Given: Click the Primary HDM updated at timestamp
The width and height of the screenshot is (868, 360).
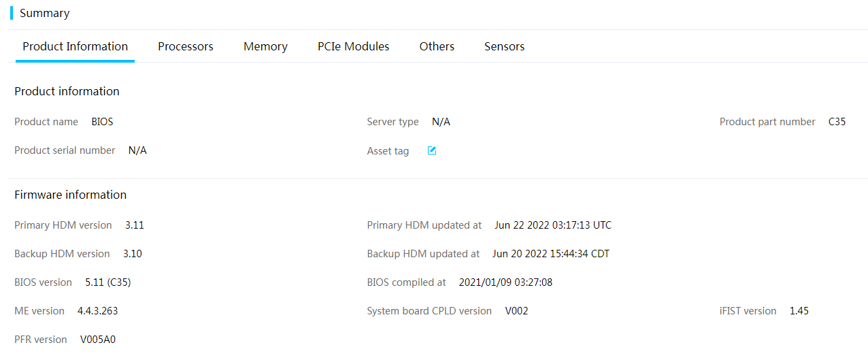Looking at the screenshot, I should pos(553,225).
